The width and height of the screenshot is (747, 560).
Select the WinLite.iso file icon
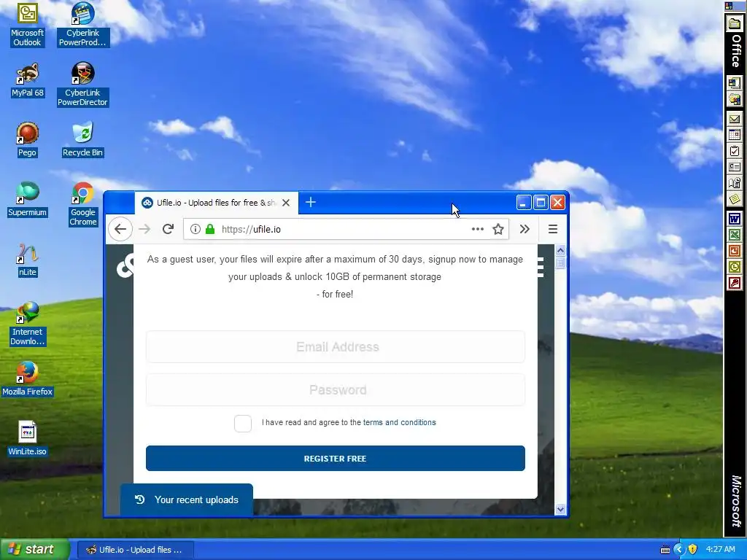27,439
